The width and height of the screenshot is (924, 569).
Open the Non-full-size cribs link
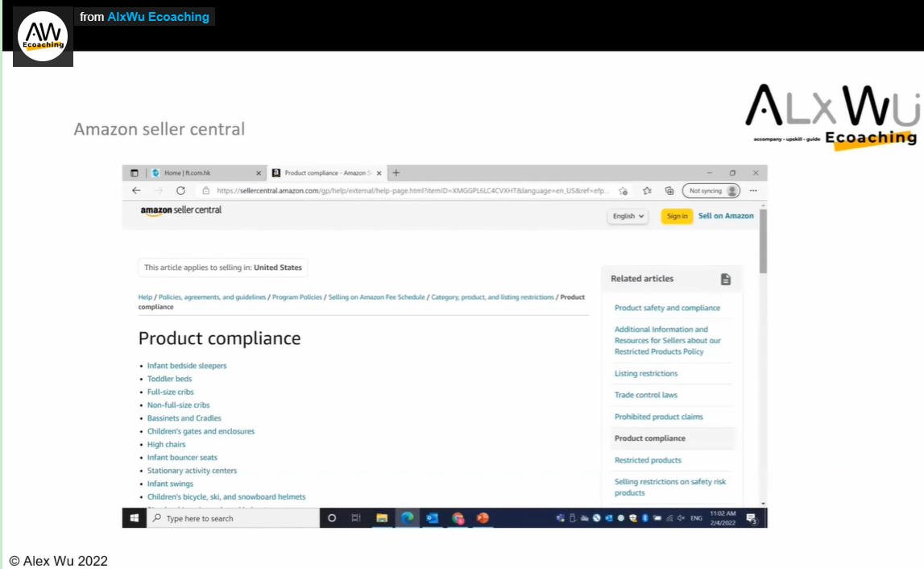click(x=179, y=405)
